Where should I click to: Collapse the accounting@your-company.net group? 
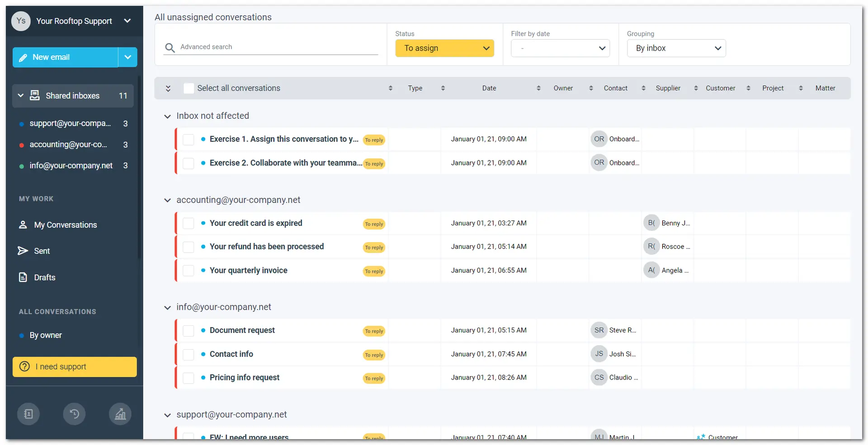[x=168, y=200]
